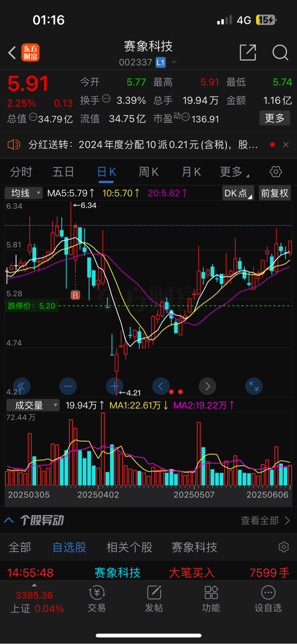This screenshot has height=644, width=297.
Task: Move chart right with grey arrow
Action: [207, 386]
